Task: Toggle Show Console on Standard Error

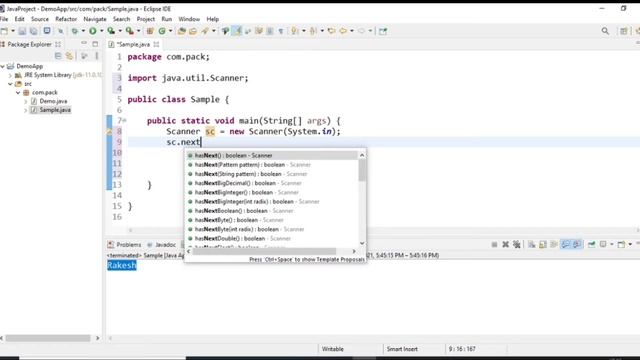Action: point(577,244)
